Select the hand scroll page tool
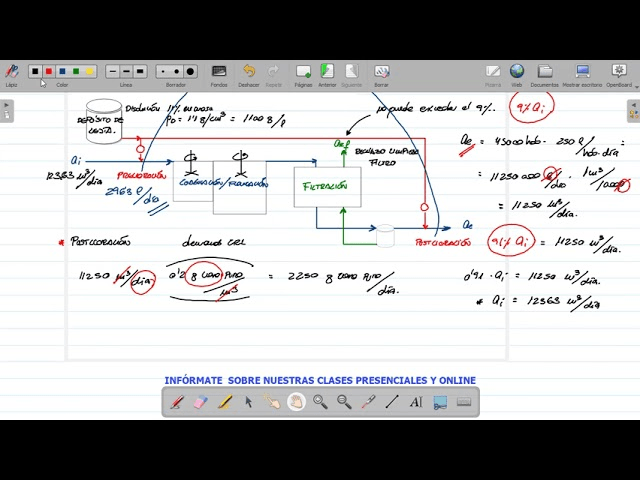The height and width of the screenshot is (480, 640). (296, 402)
